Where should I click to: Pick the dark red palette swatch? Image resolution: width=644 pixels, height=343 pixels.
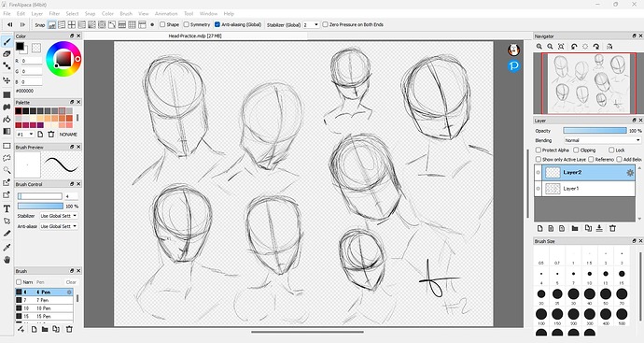click(x=19, y=125)
